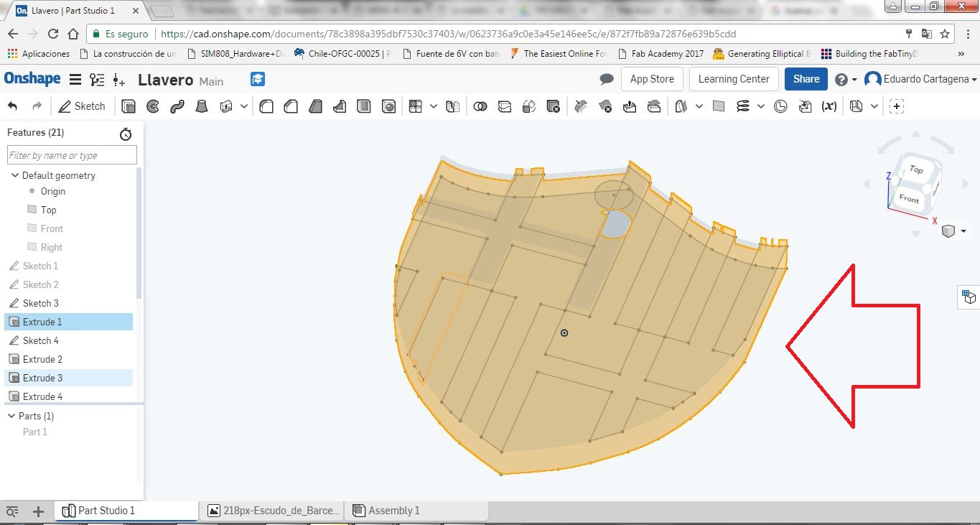Select the Delete part tool
This screenshot has height=525, width=980.
[554, 106]
